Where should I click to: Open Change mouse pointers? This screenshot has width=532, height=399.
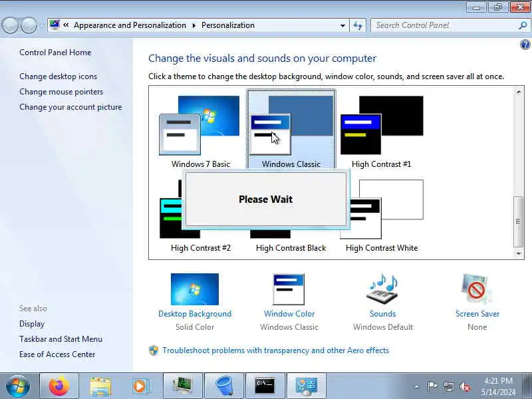coord(61,92)
